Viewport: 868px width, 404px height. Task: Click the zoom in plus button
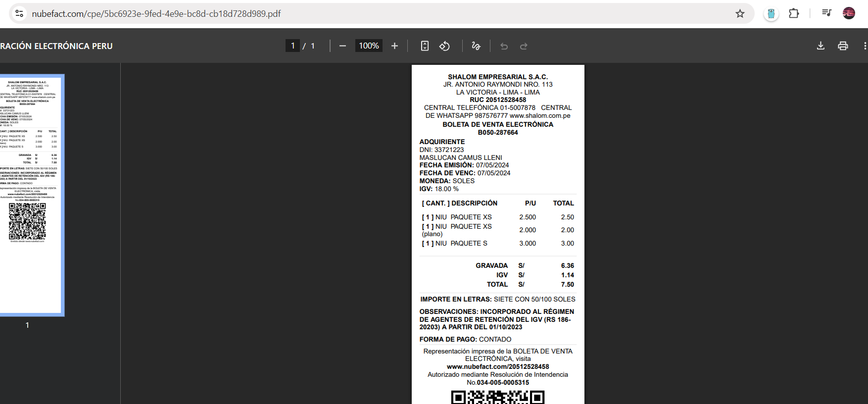(394, 46)
